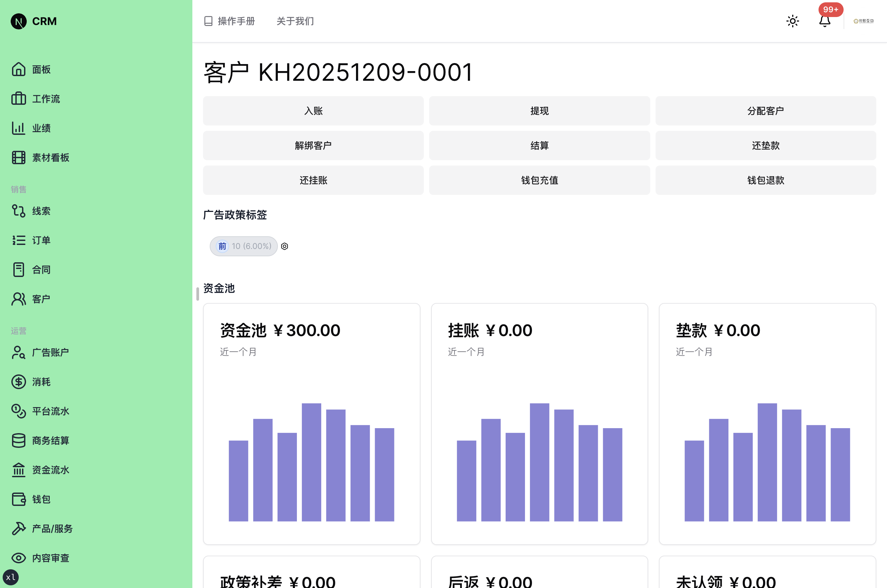Open 客户 customers via the people icon
The image size is (887, 588).
[x=18, y=298]
